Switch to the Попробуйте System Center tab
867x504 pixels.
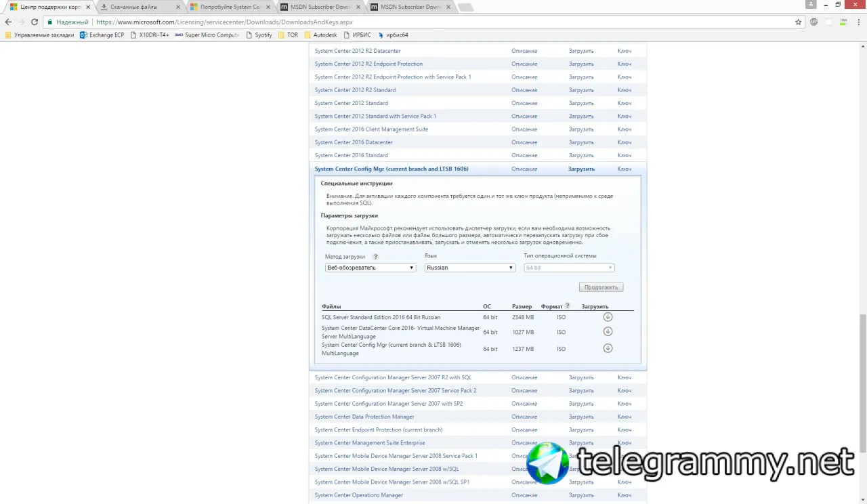coord(230,7)
